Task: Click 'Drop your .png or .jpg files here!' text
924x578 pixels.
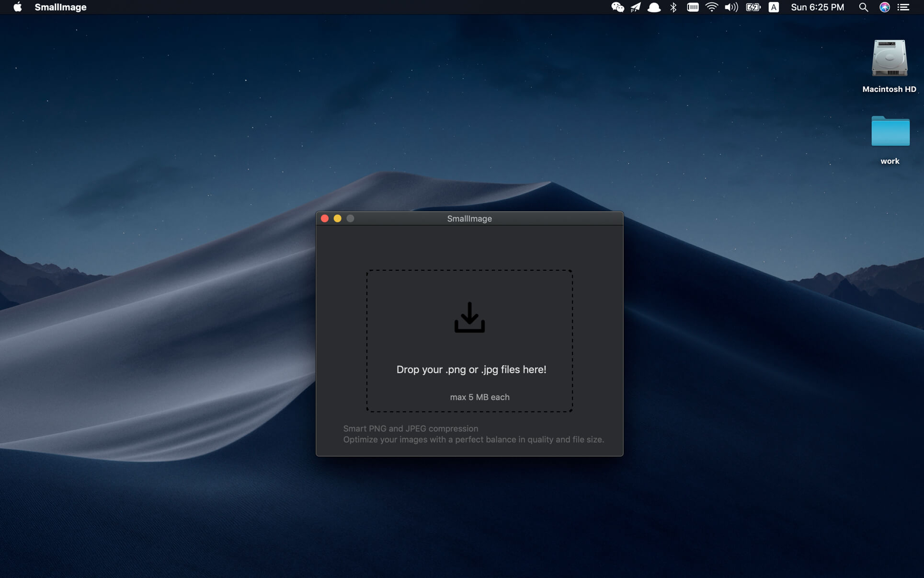Action: (471, 370)
